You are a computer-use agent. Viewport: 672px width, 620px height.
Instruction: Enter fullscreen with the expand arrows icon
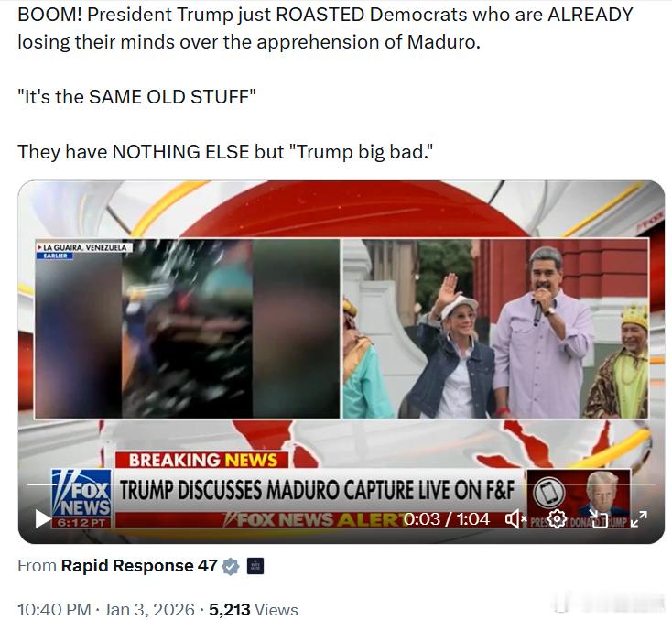(639, 519)
